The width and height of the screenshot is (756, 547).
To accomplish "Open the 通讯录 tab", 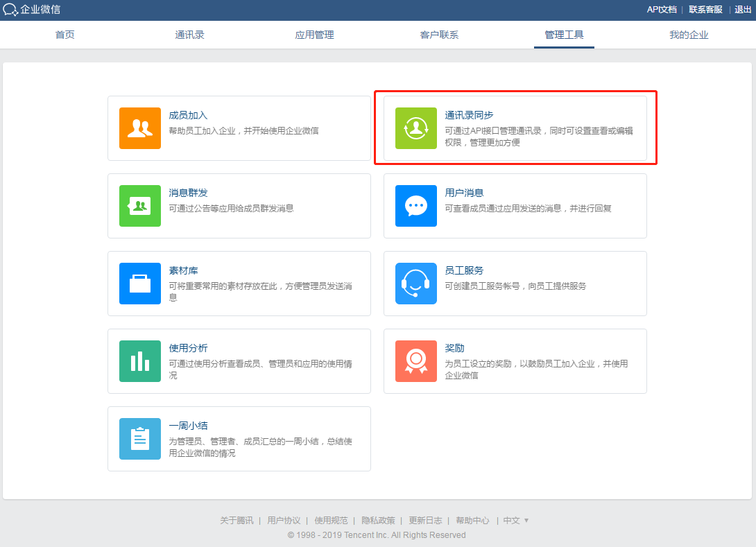I will coord(189,35).
